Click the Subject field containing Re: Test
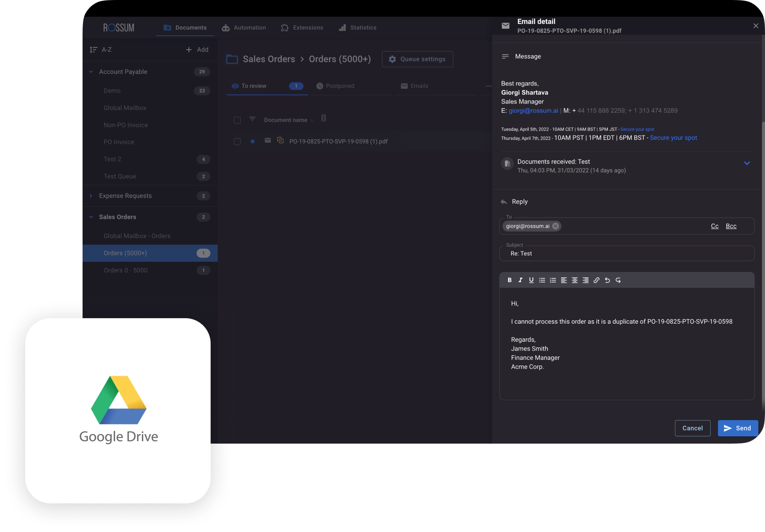This screenshot has width=765, height=532. (626, 254)
